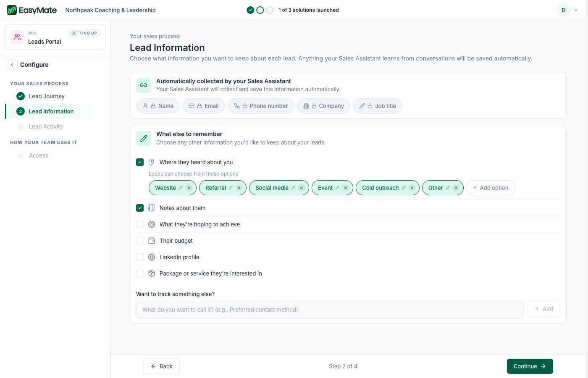Edit the Cold outreach option pencil

point(404,188)
